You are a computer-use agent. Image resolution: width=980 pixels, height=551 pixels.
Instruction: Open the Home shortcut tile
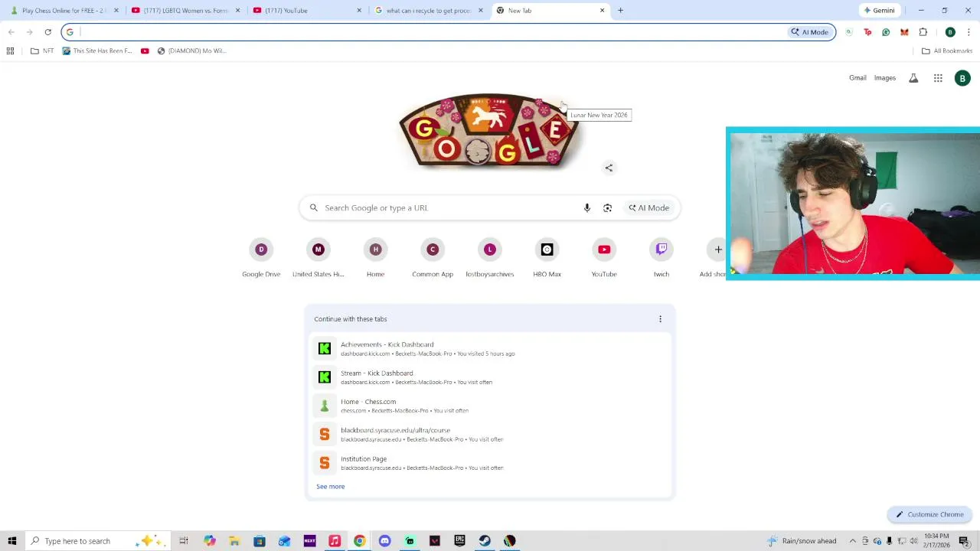pos(375,259)
